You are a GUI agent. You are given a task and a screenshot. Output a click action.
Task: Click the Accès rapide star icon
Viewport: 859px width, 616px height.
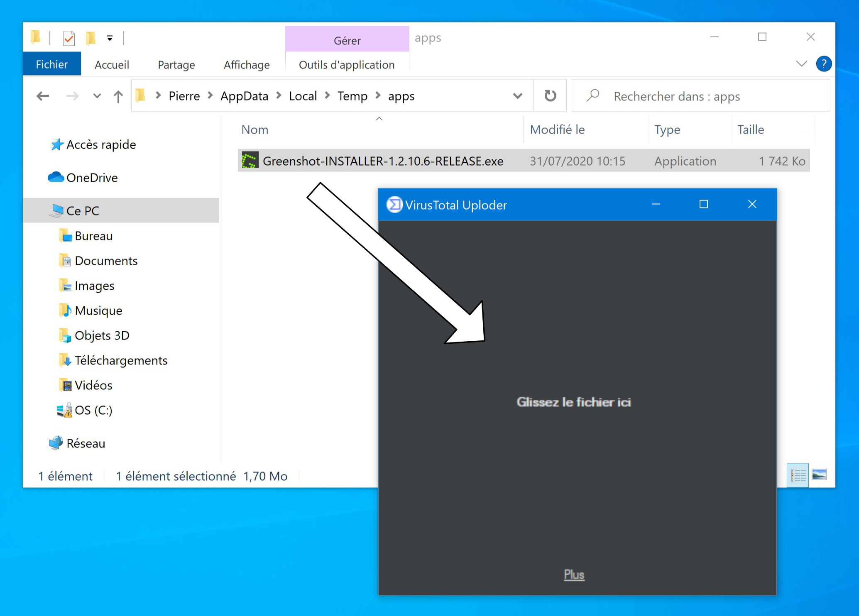(x=57, y=144)
